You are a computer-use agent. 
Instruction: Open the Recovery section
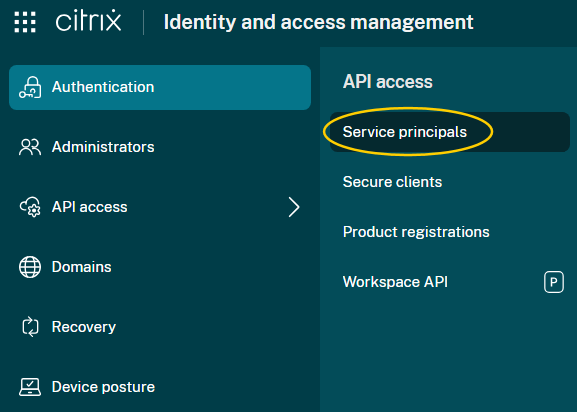pos(160,327)
